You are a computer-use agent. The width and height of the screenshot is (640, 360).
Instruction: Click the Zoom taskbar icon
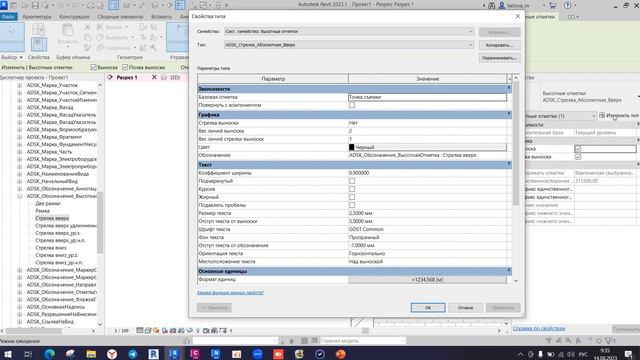pos(257,354)
